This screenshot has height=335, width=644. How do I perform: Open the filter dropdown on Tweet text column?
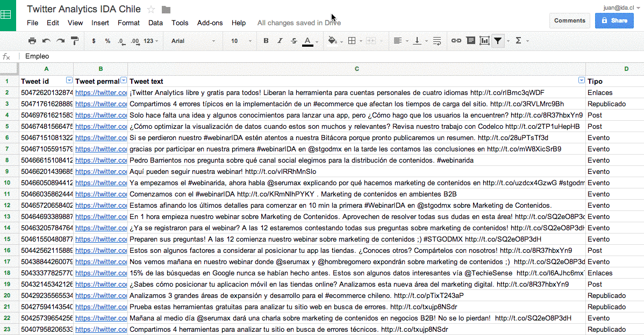pyautogui.click(x=581, y=79)
